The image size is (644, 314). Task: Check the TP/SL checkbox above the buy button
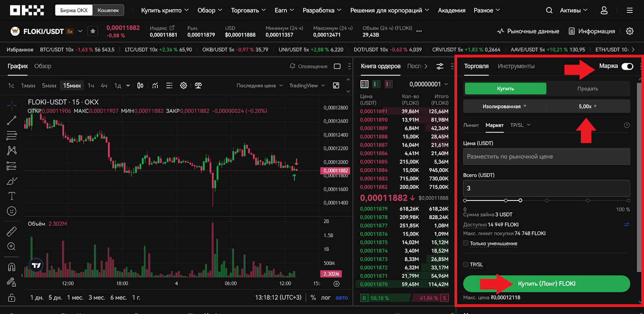pyautogui.click(x=466, y=264)
